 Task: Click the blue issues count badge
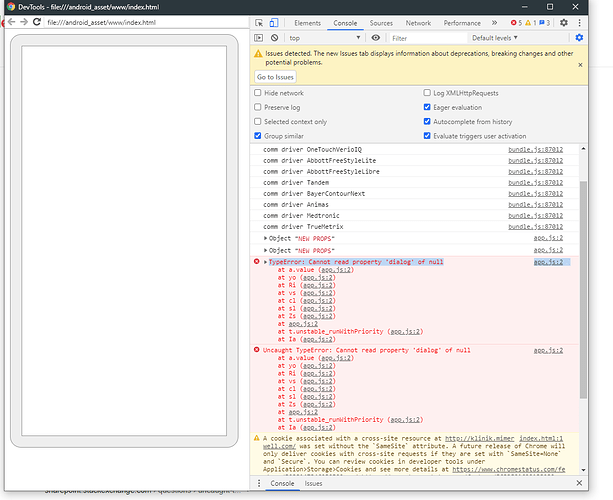pos(545,23)
